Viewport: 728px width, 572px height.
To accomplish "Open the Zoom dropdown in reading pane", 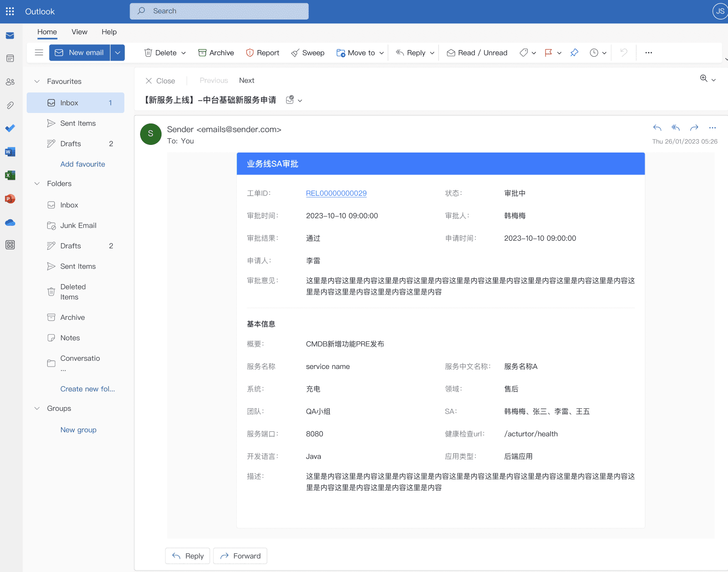I will [x=708, y=79].
